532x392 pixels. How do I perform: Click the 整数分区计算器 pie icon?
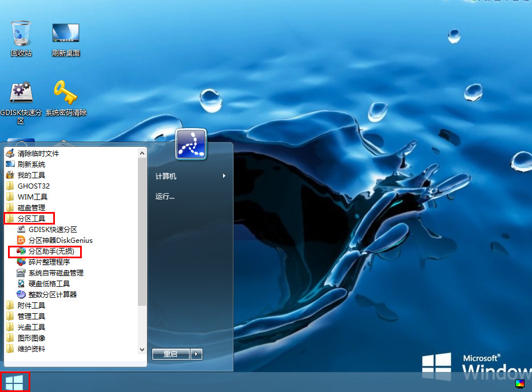pos(21,294)
